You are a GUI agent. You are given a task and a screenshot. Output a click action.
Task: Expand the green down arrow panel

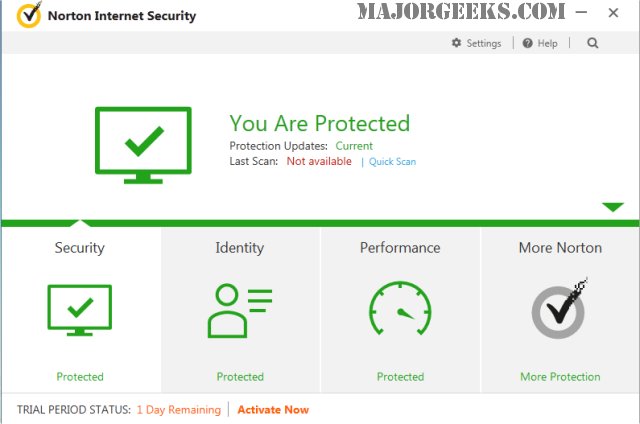tap(612, 207)
